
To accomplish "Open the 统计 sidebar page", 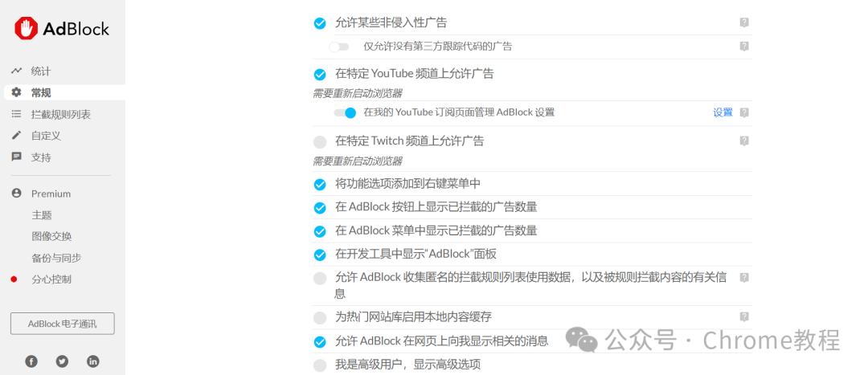I will tap(40, 71).
